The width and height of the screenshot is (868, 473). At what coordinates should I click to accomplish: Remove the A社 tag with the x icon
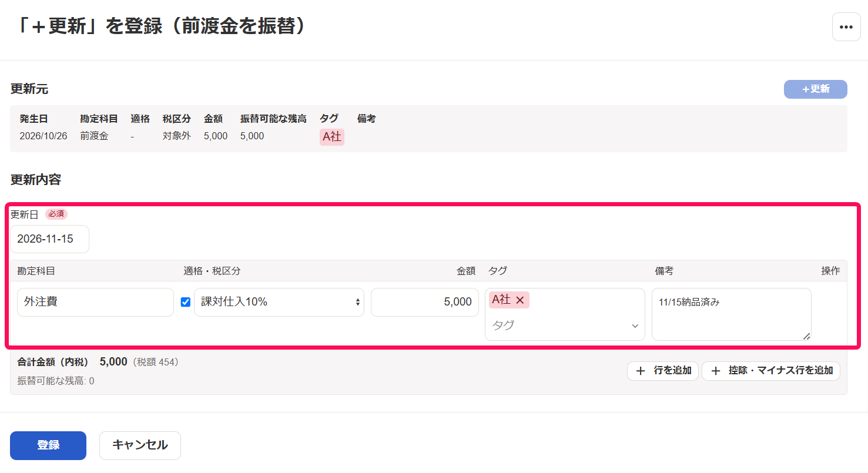(520, 300)
